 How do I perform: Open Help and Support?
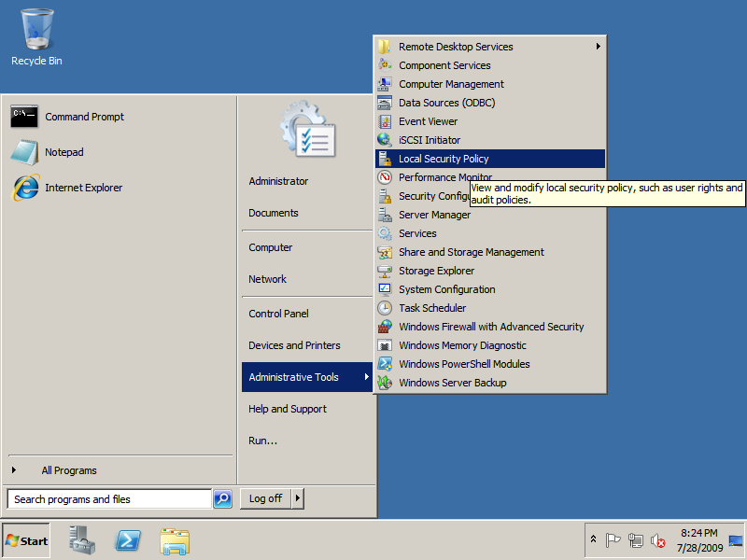tap(307, 409)
